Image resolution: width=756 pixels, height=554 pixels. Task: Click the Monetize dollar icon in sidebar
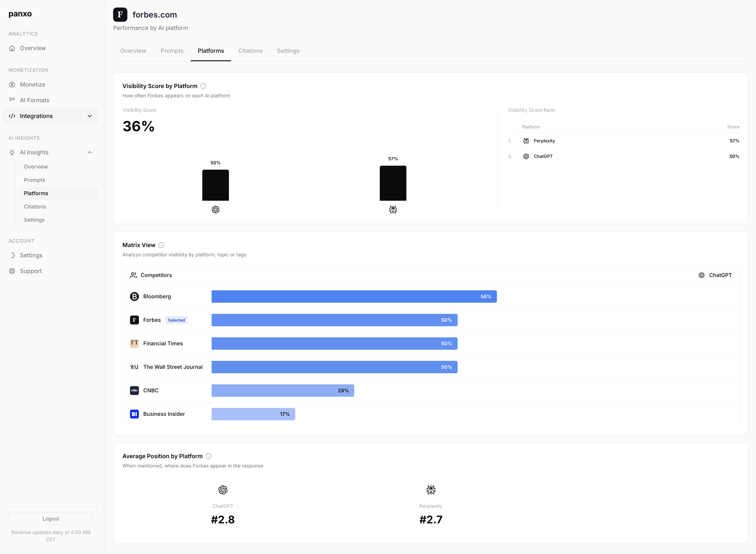(12, 84)
